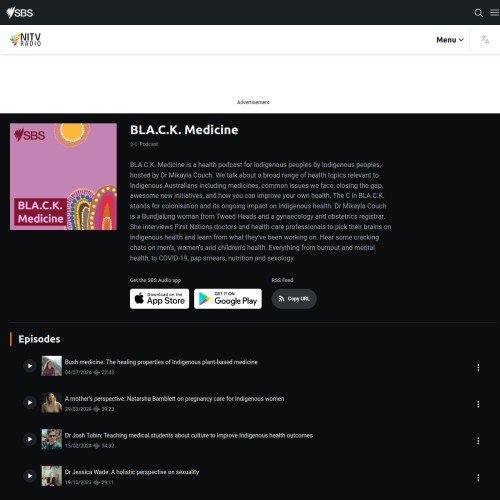Open the hamburger menu in the SBS top bar
Image resolution: width=500 pixels, height=500 pixels.
tap(495, 13)
